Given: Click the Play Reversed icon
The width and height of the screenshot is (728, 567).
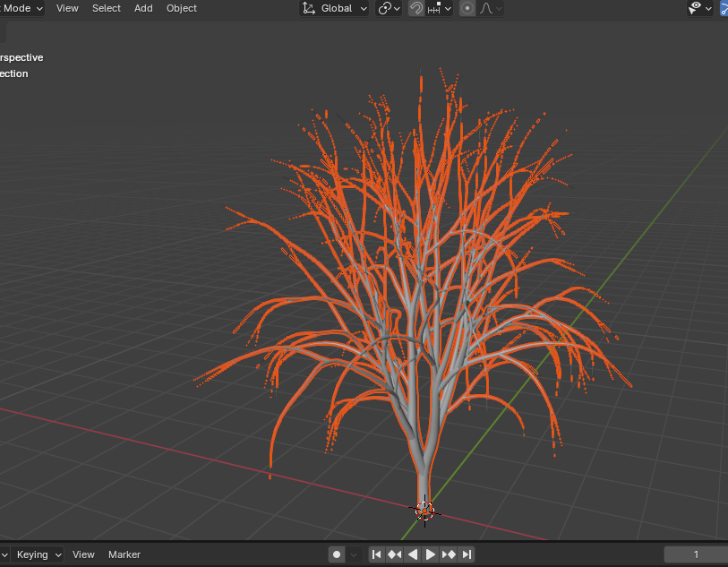Looking at the screenshot, I should 412,554.
